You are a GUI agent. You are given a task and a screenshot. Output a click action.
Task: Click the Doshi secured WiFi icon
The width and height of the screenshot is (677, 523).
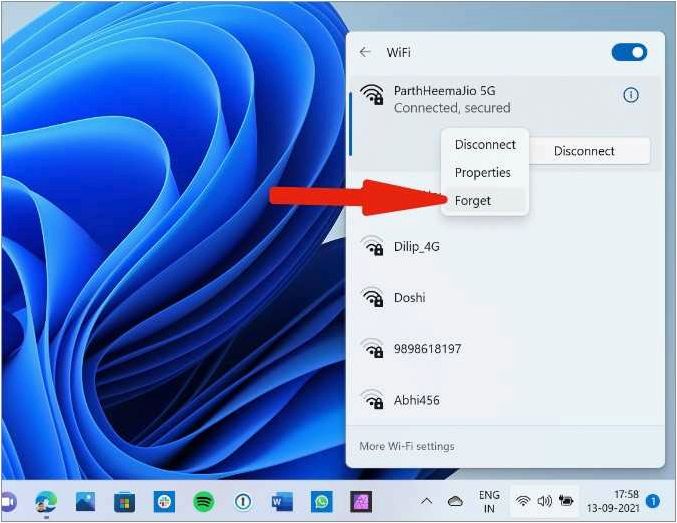click(x=372, y=297)
